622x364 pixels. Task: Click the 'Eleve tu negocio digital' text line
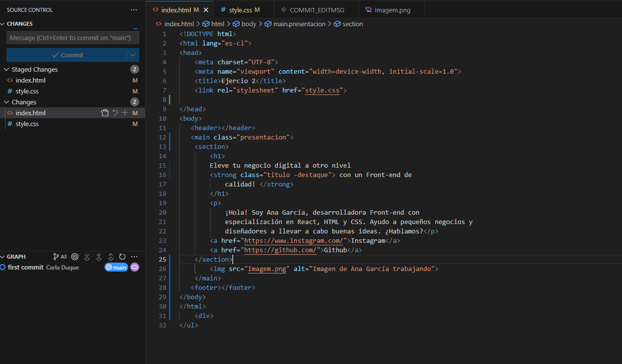(280, 166)
